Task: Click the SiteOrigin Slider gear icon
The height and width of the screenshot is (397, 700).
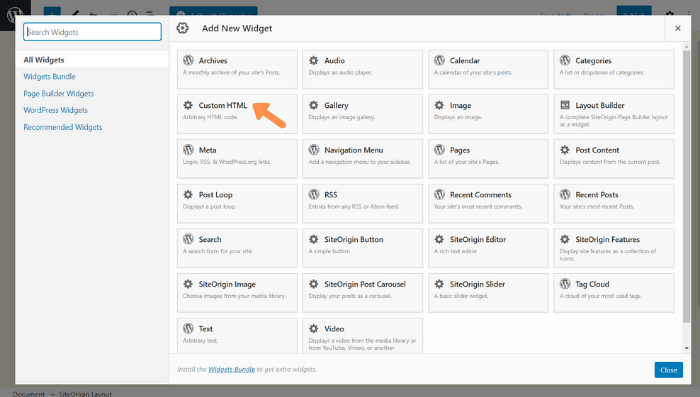Action: tap(439, 284)
